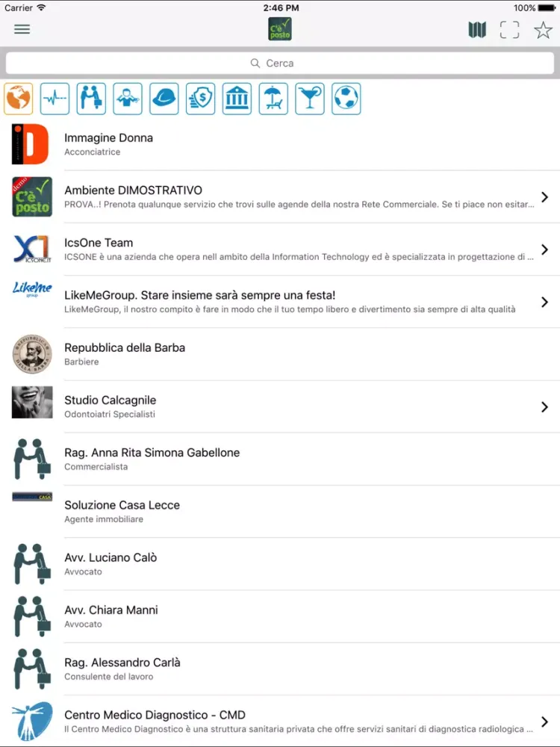The width and height of the screenshot is (560, 747).
Task: Tap handshake icon beside Rag. Anna Rita Gabellone
Action: pos(32,459)
